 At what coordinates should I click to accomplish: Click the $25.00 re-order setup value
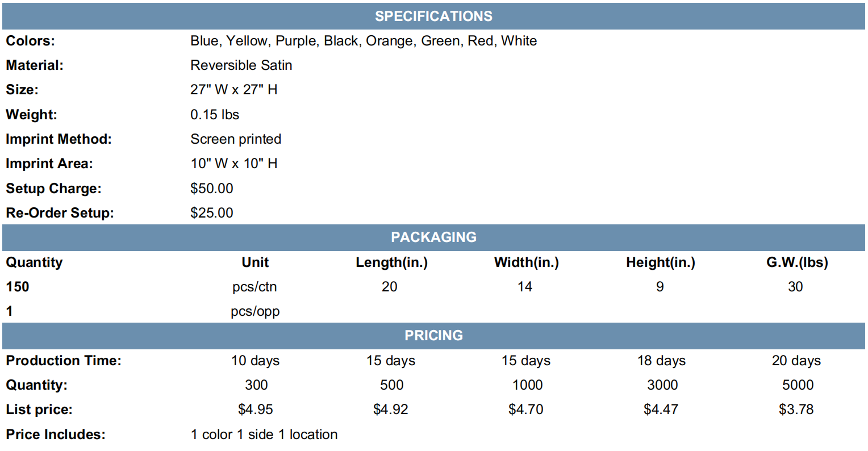212,213
